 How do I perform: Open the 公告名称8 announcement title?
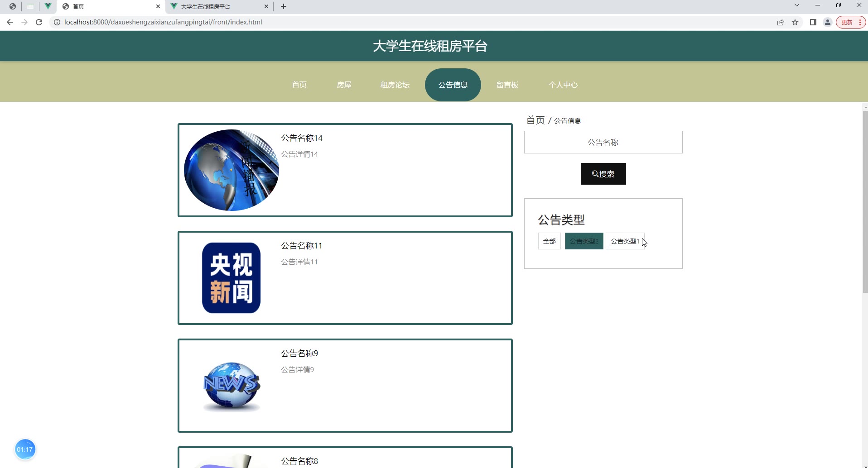(299, 461)
